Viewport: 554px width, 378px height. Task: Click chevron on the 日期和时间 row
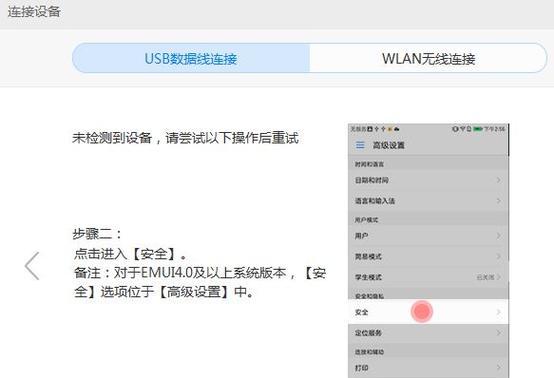pyautogui.click(x=499, y=180)
